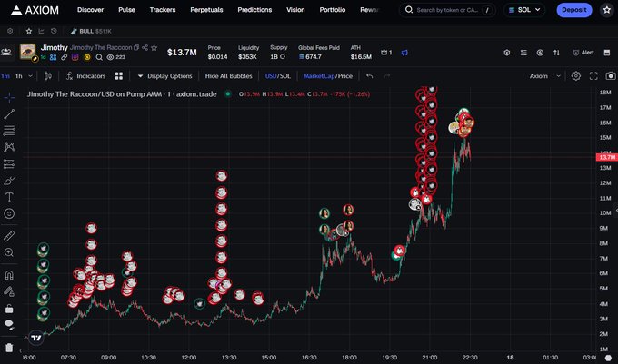
Task: Open chart settings gear
Action: (x=576, y=76)
